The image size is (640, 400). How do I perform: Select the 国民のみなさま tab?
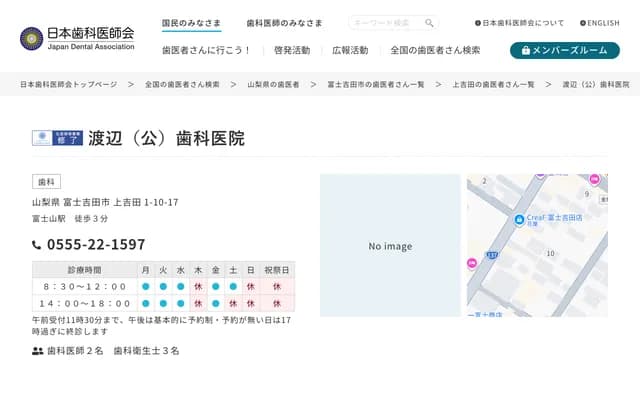191,23
